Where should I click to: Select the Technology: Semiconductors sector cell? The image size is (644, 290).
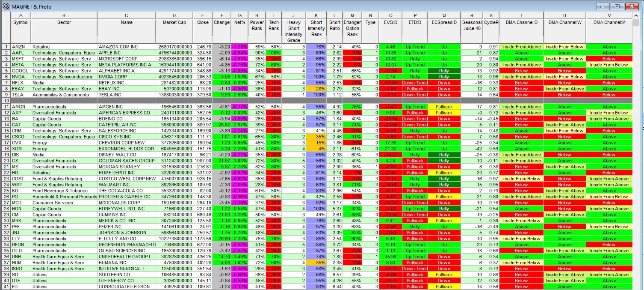pos(64,77)
